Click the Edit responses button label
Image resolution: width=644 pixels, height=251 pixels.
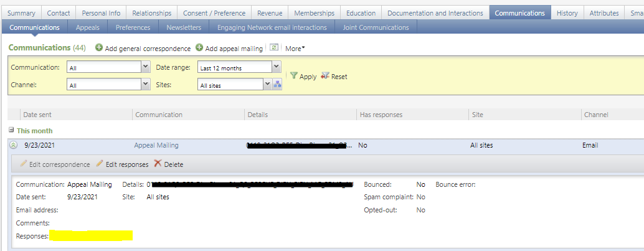coord(127,164)
